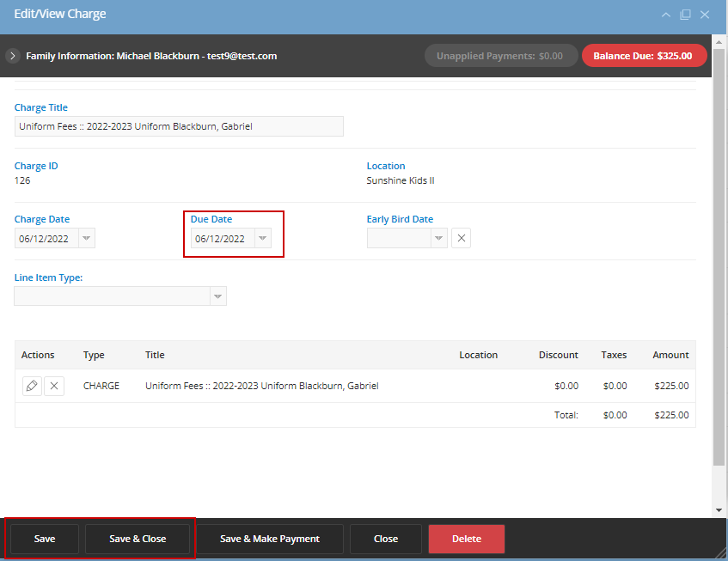Click the CHARGE type cell

coord(101,386)
